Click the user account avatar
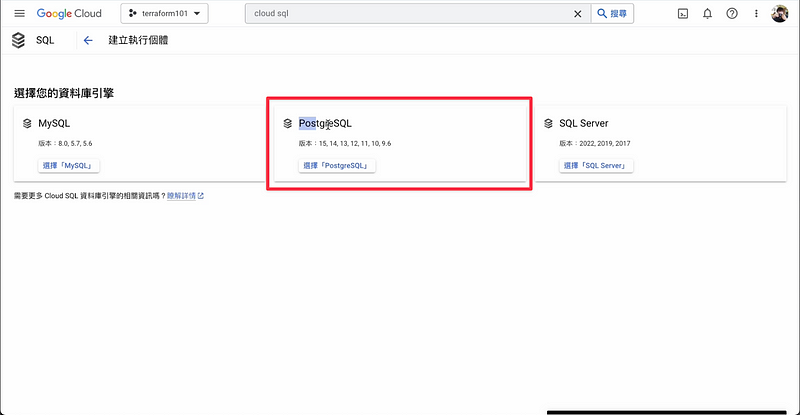Image resolution: width=800 pixels, height=415 pixels. coord(780,14)
